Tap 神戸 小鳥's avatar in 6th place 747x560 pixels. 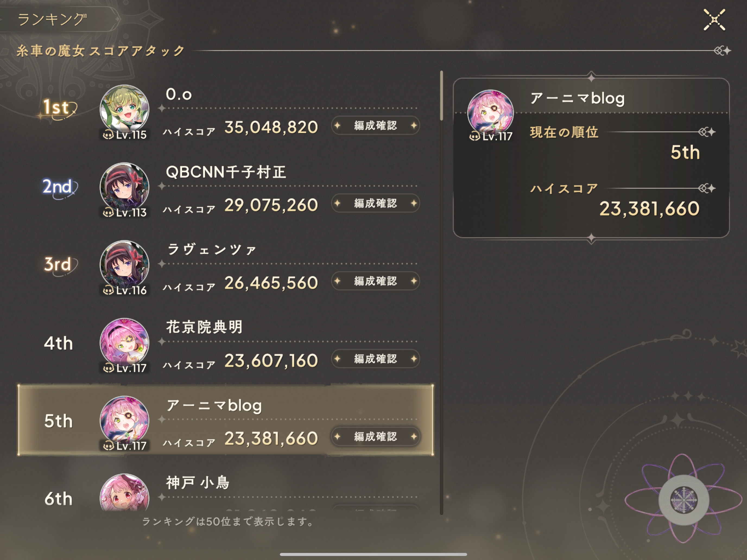click(x=124, y=493)
